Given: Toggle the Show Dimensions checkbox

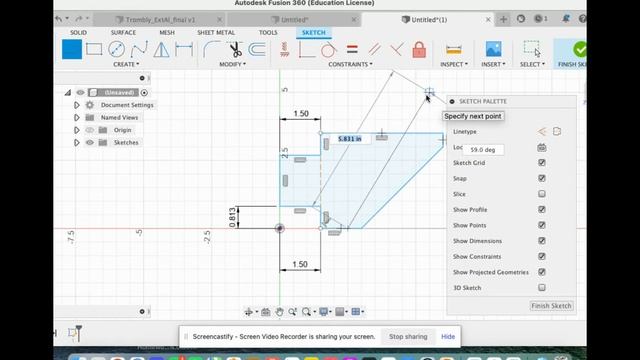Looking at the screenshot, I should tap(542, 240).
